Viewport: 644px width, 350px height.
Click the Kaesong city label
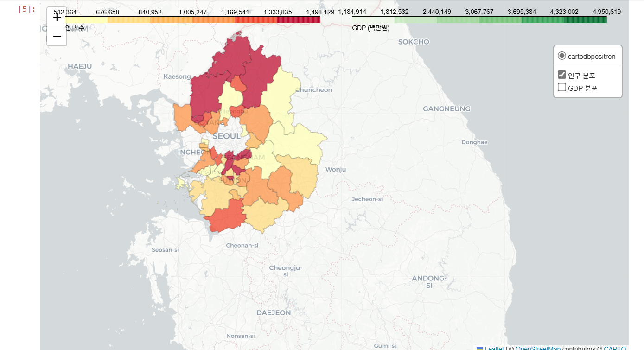pyautogui.click(x=177, y=76)
